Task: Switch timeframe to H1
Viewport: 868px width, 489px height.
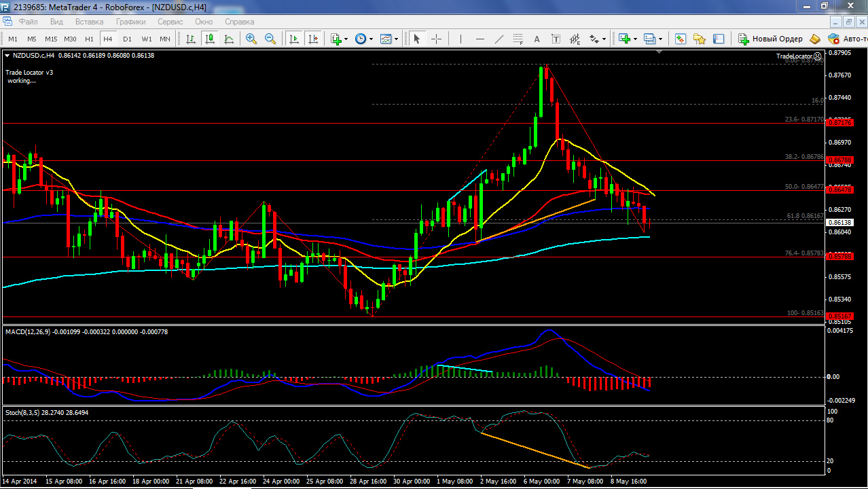Action: pos(89,39)
